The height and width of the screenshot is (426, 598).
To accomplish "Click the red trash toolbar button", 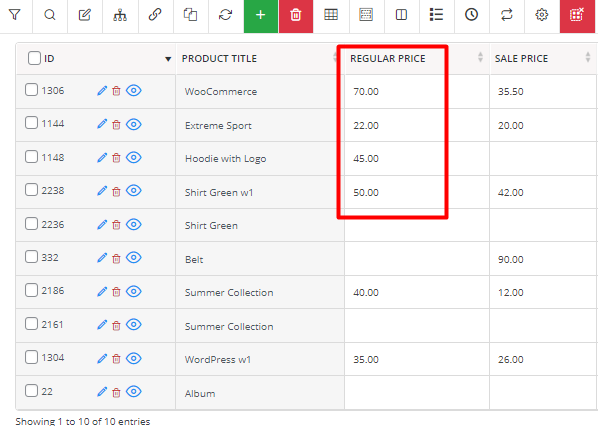I will click(x=296, y=15).
